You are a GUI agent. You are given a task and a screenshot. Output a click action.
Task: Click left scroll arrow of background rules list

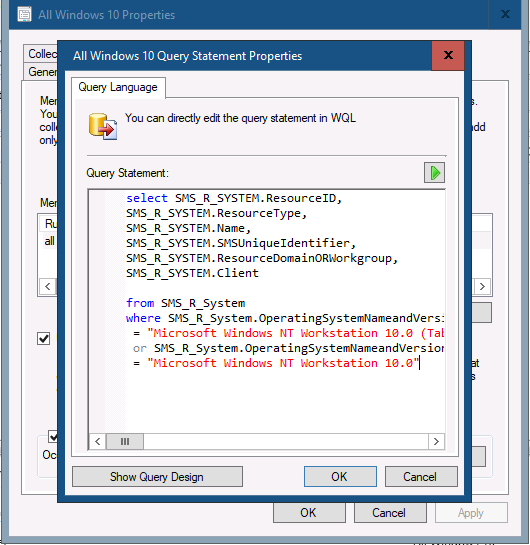(48, 286)
